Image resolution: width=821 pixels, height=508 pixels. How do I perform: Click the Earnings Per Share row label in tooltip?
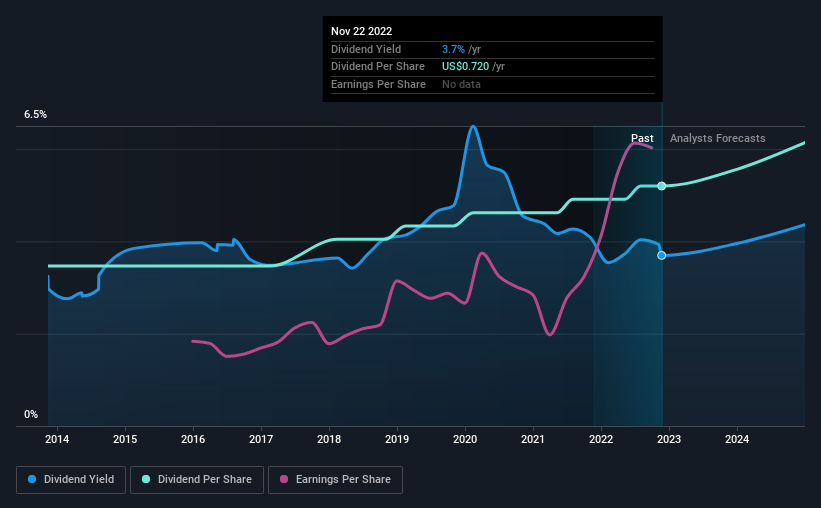(x=378, y=84)
